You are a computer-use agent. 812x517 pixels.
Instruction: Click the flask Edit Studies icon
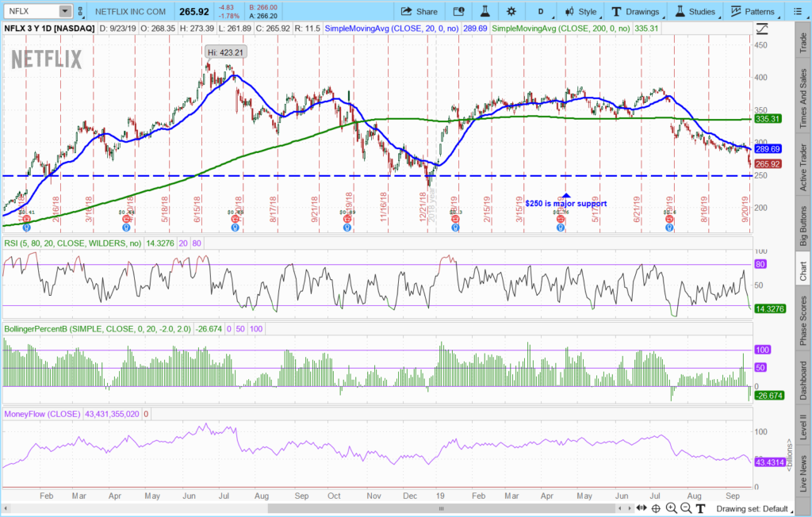(x=484, y=11)
